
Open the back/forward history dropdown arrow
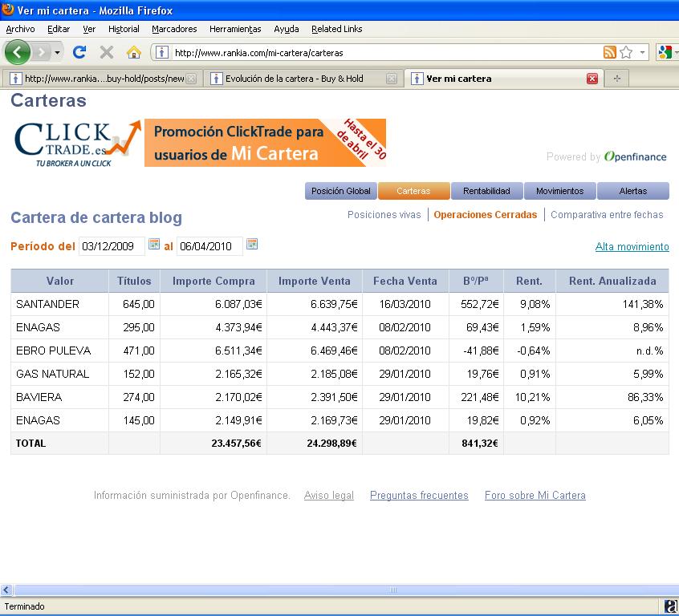click(57, 53)
